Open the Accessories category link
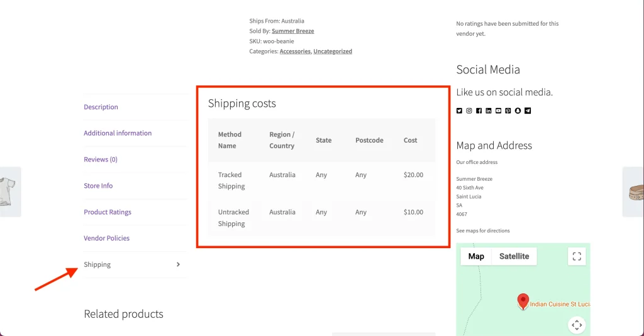644x336 pixels. (295, 51)
